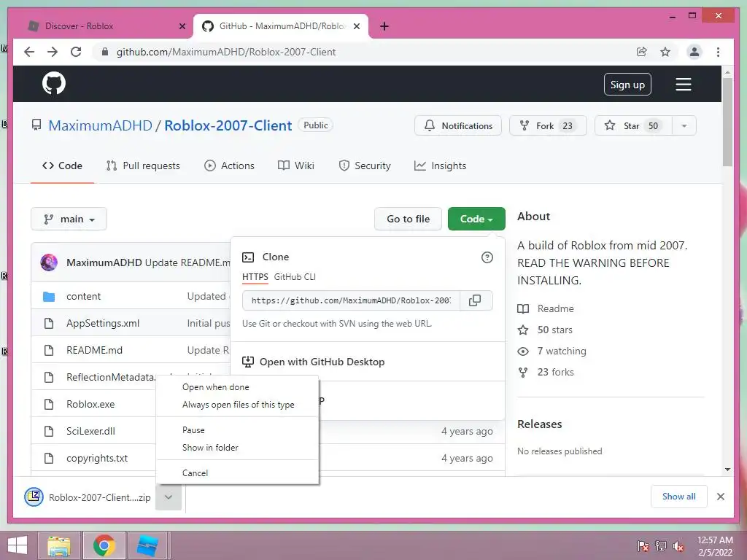The height and width of the screenshot is (560, 747).
Task: Click the MaximumADHD avatar image
Action: 49,262
